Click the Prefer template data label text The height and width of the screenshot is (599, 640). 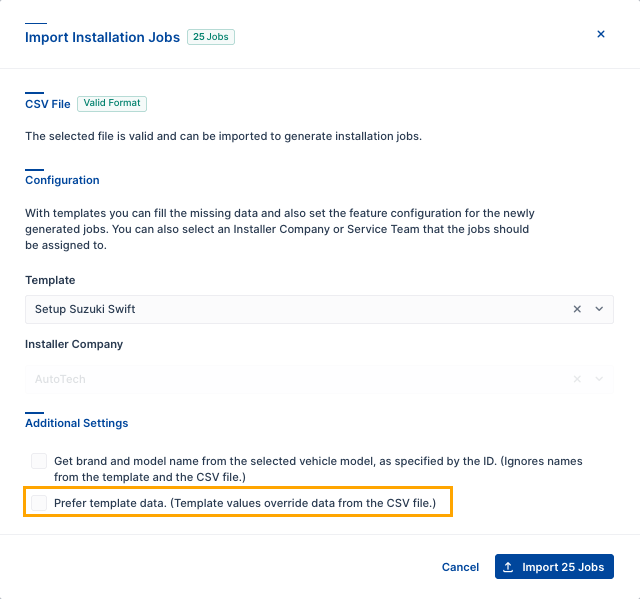(x=245, y=503)
